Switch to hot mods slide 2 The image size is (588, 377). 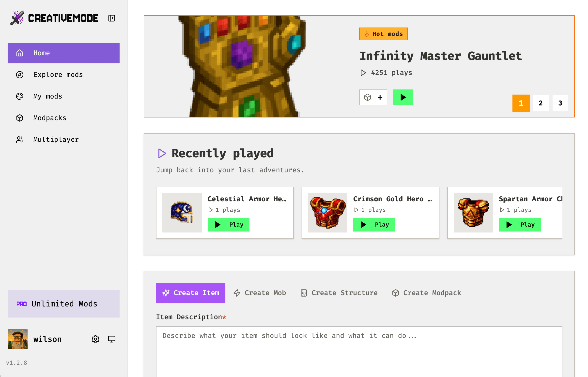tap(541, 103)
